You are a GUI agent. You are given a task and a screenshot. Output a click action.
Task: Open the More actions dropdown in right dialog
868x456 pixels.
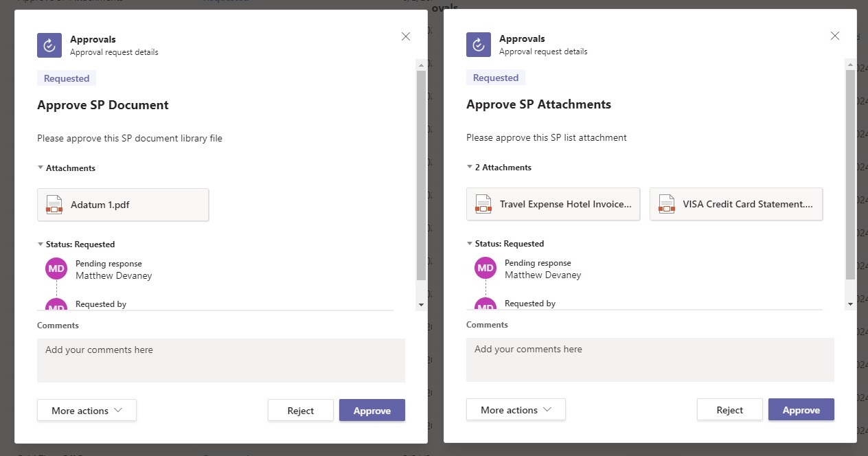point(516,409)
